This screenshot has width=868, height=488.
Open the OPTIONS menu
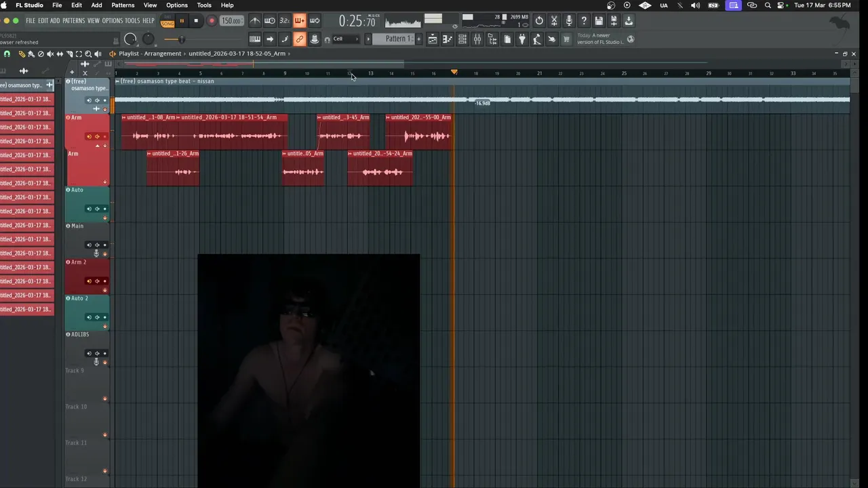click(x=113, y=21)
